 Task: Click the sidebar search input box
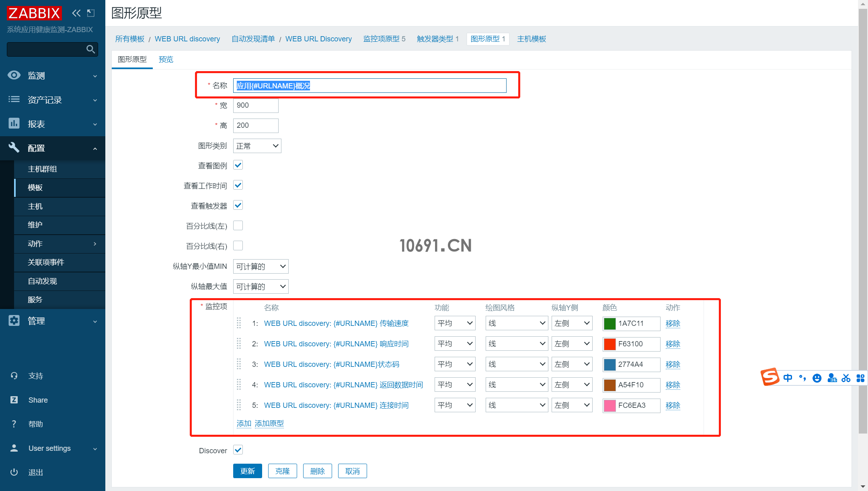pyautogui.click(x=45, y=49)
